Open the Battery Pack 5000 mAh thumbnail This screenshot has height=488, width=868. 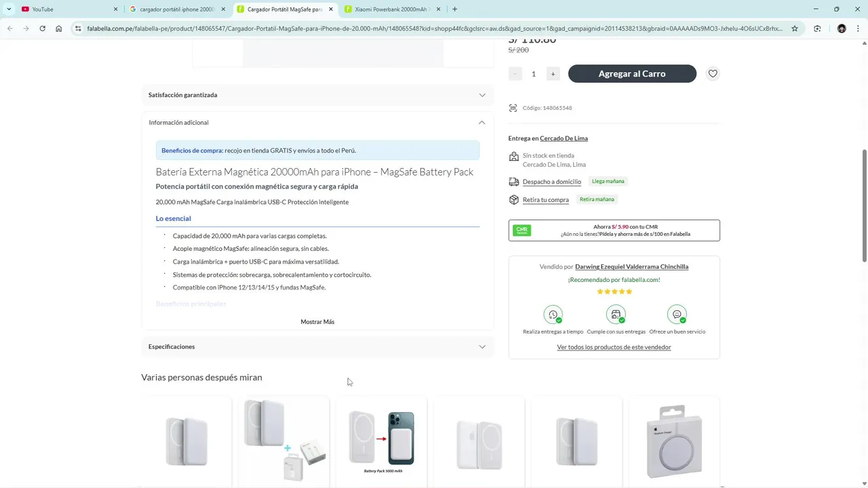click(382, 441)
